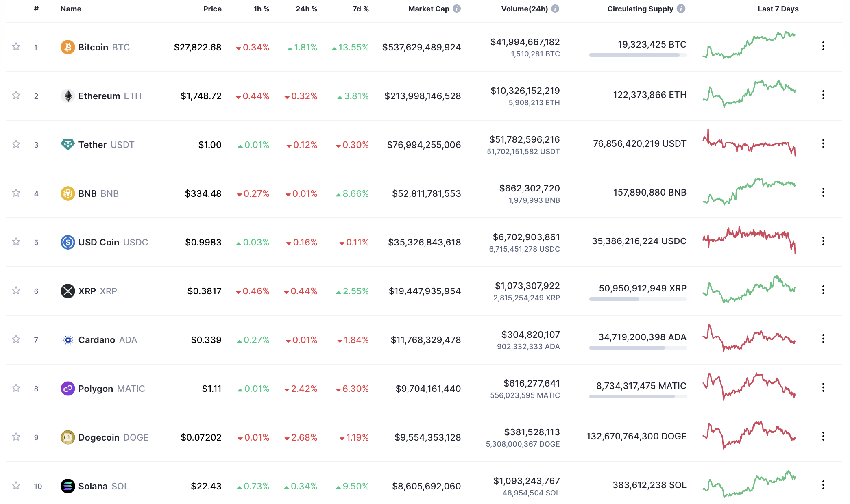Click the Bitcoin coin logo
The width and height of the screenshot is (850, 504).
[x=68, y=47]
